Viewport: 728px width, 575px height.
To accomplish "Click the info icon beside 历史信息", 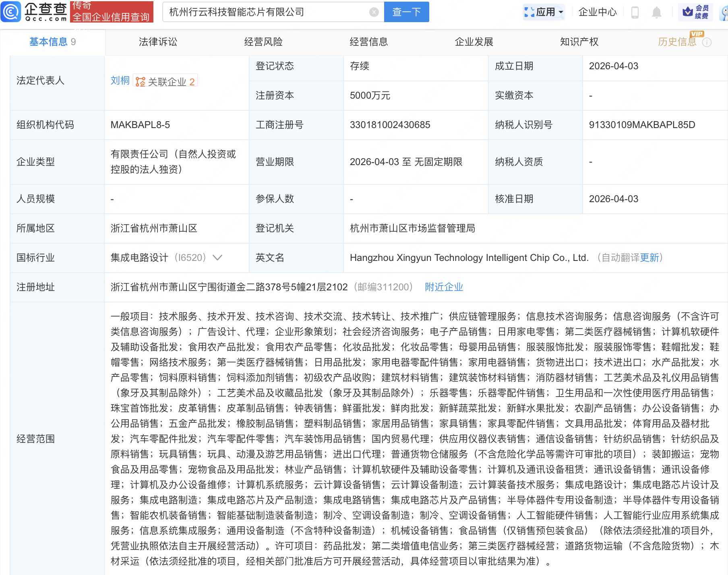I will tap(708, 42).
